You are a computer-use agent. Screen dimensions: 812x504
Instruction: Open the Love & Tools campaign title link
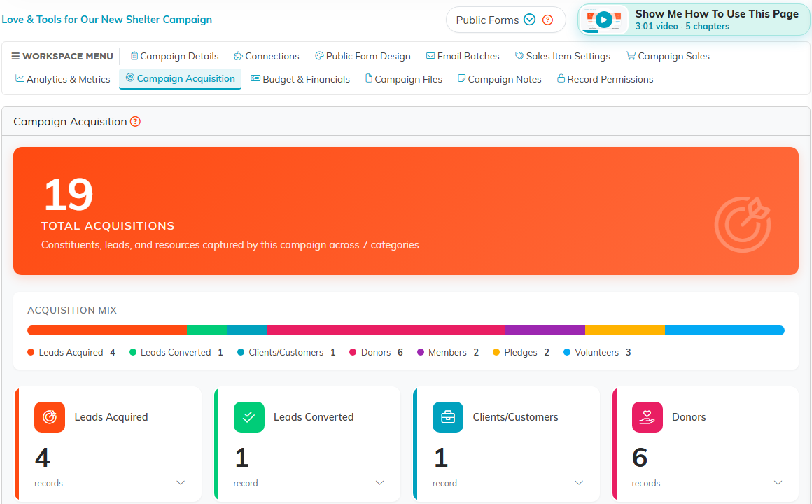pyautogui.click(x=106, y=20)
